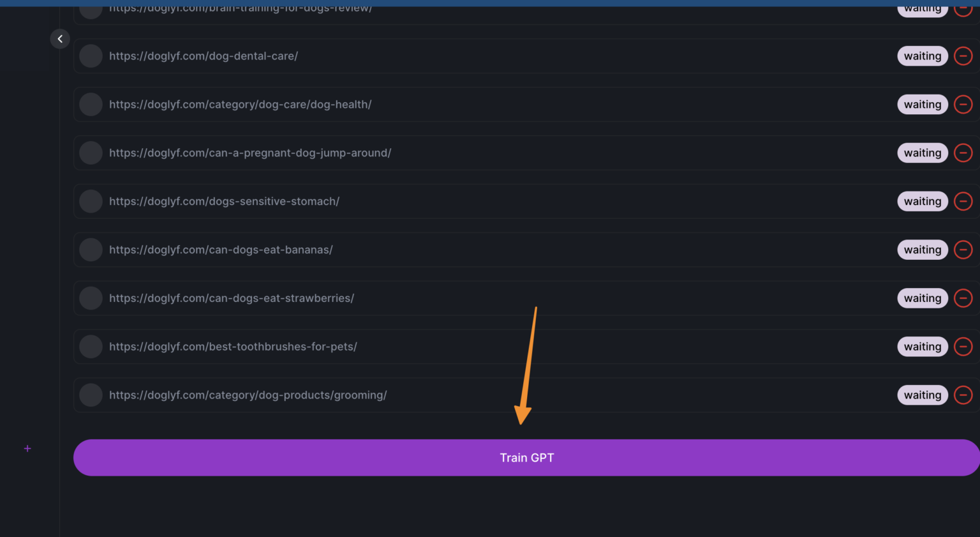This screenshot has height=537, width=980.
Task: Open the best-toothbrushes-for-pets link
Action: [233, 347]
